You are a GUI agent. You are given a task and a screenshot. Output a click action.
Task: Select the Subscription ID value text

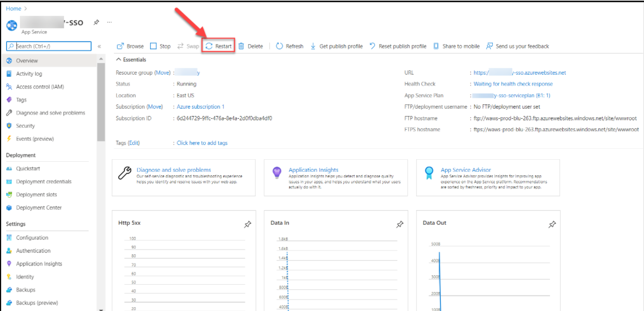pyautogui.click(x=224, y=118)
